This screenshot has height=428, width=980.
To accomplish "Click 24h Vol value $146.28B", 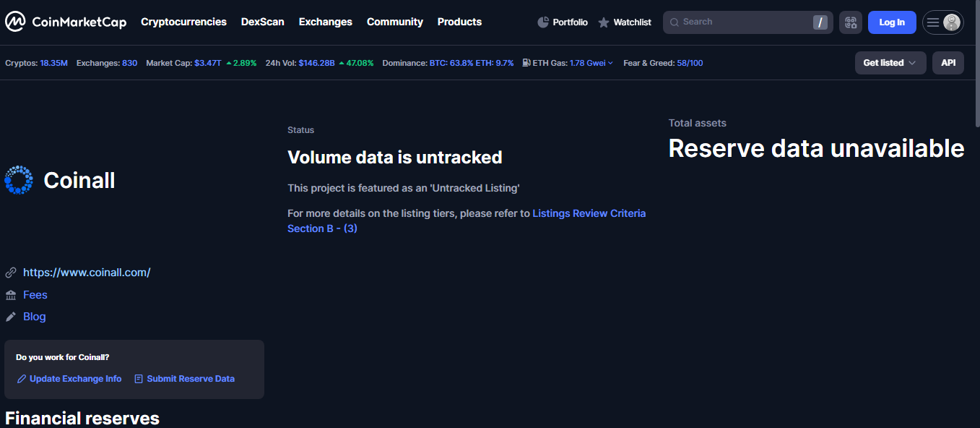I will (316, 63).
